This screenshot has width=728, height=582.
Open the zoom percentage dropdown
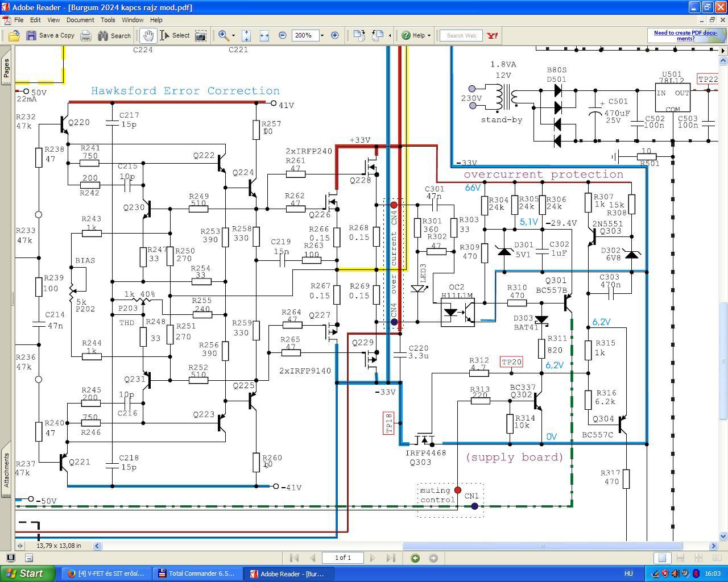point(322,35)
